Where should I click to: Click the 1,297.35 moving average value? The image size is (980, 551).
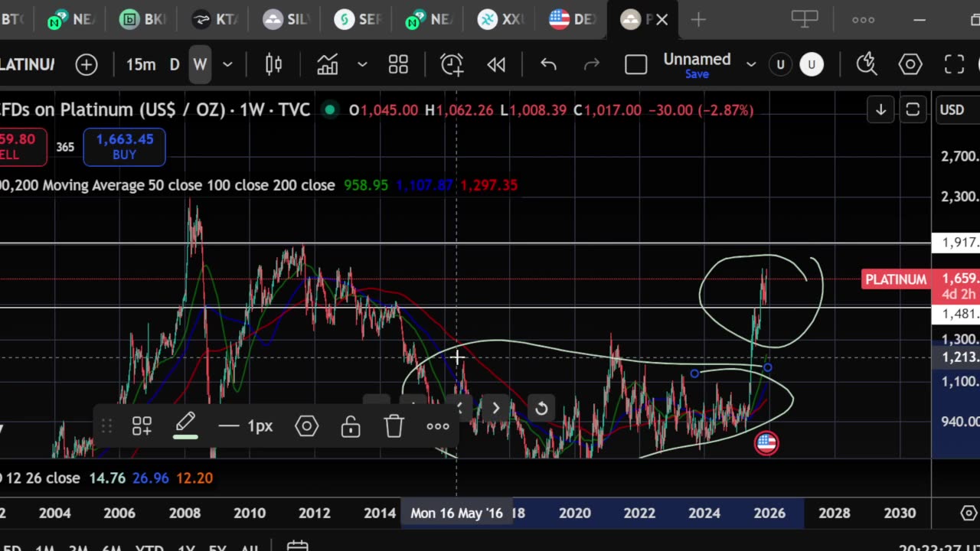[x=488, y=185]
